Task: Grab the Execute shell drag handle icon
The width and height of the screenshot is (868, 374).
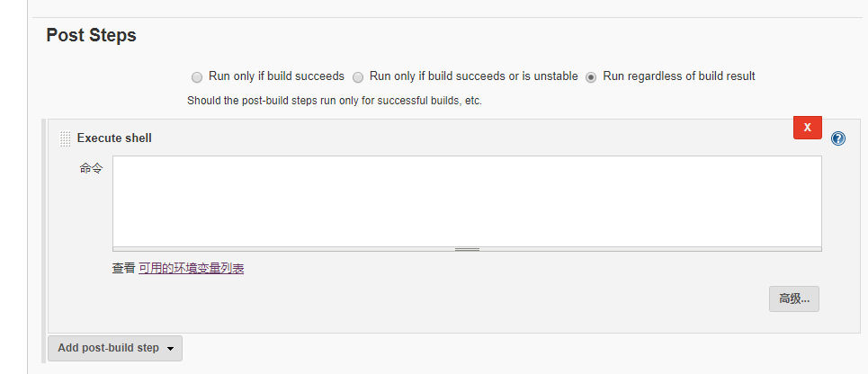Action: click(x=65, y=138)
